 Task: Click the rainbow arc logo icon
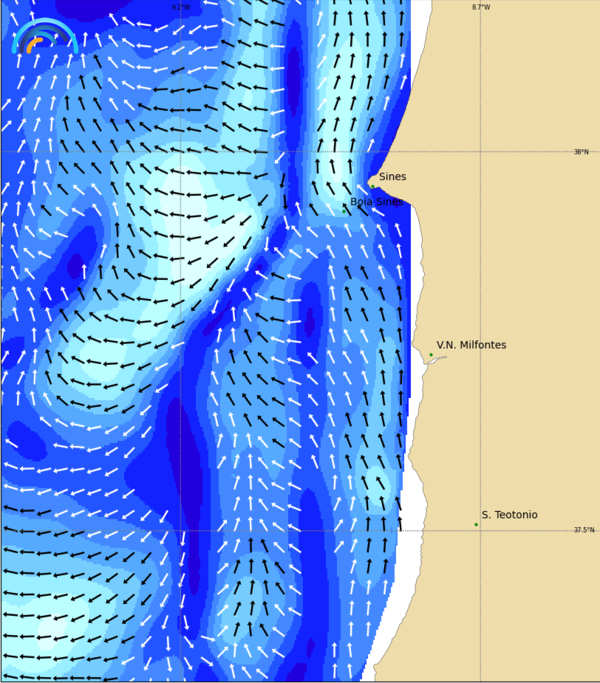[45, 38]
